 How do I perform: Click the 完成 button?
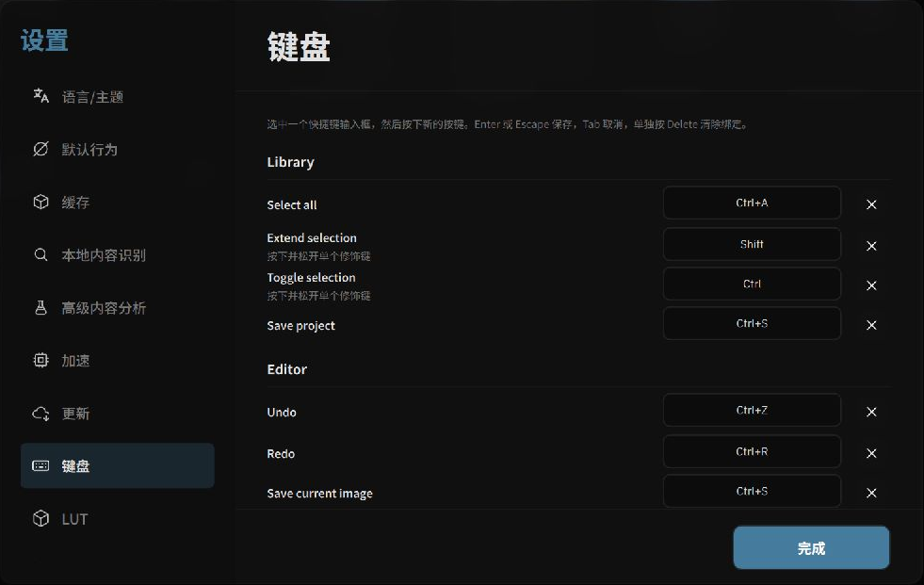[x=811, y=548]
